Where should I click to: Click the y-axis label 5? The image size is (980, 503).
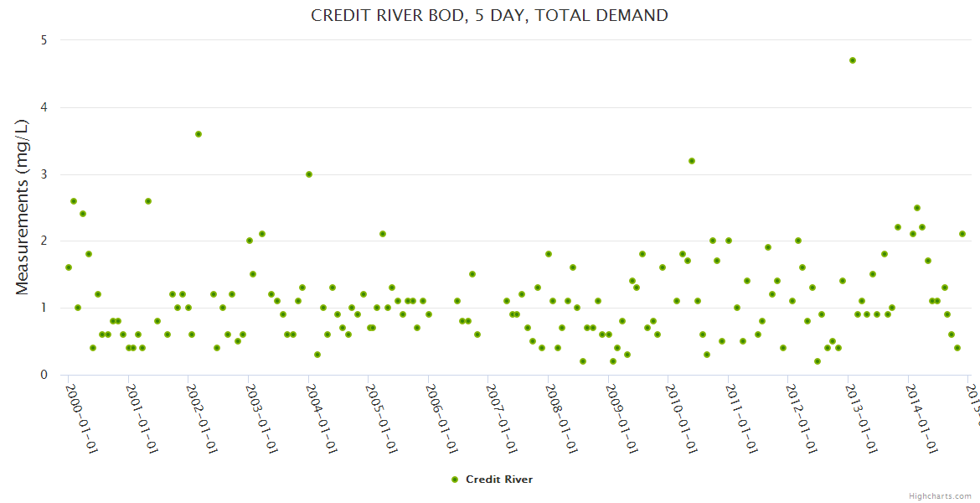pyautogui.click(x=44, y=40)
